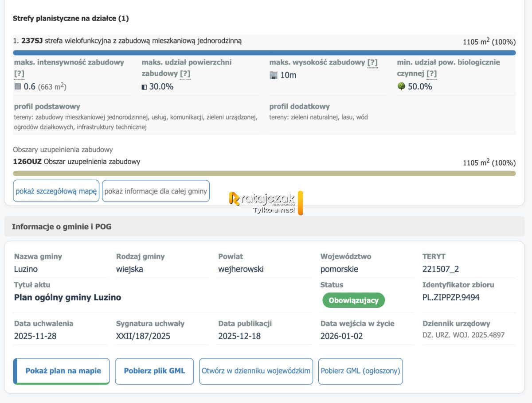Click the county value 'wejherowski'
Screen dimensions: 532x403
pyautogui.click(x=241, y=269)
